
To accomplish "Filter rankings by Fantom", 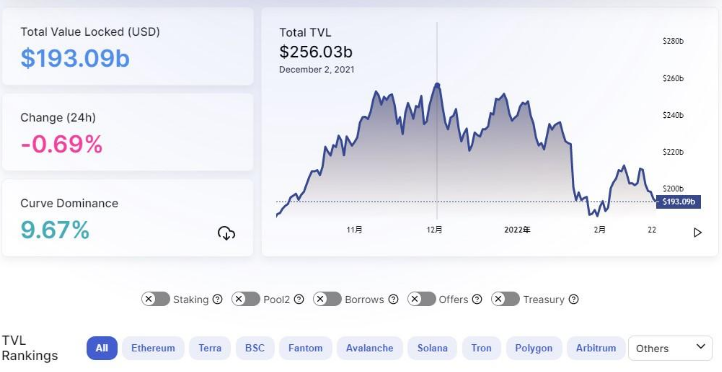I will point(305,348).
